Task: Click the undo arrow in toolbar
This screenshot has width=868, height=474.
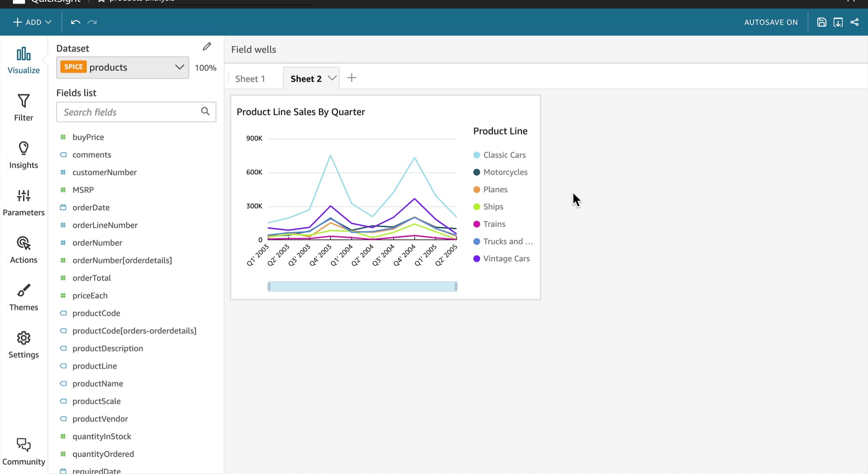Action: tap(75, 22)
